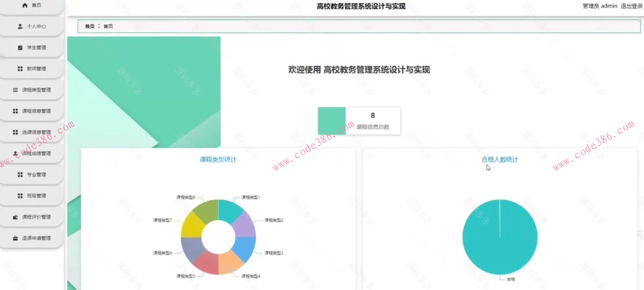
Task: Select the 学生管理 sidebar icon
Action: [x=20, y=47]
